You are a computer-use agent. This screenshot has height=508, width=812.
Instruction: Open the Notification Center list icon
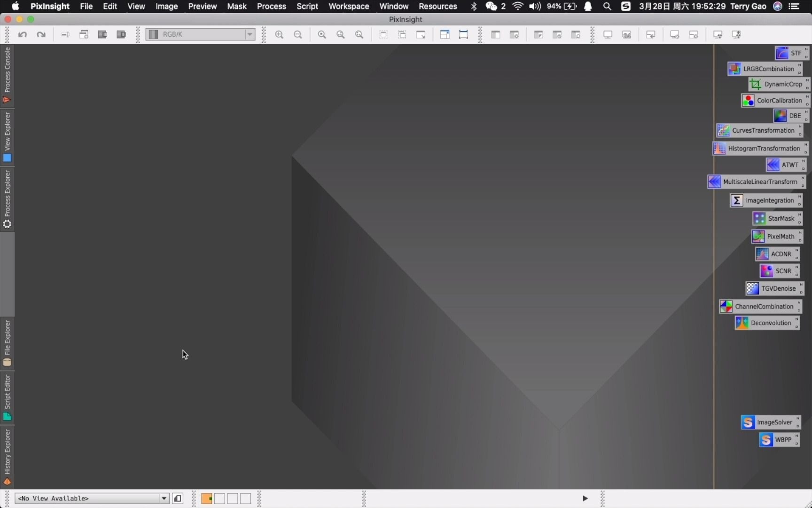tap(794, 6)
